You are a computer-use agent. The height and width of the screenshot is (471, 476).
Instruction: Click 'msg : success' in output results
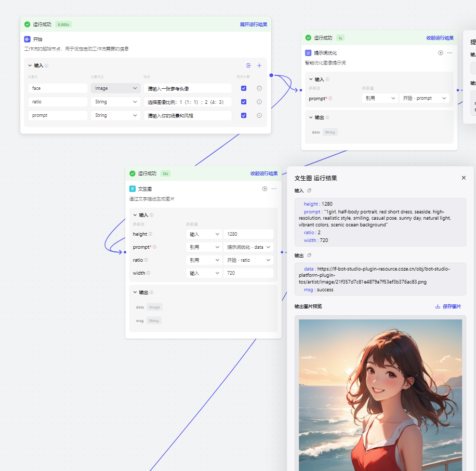[x=319, y=290]
